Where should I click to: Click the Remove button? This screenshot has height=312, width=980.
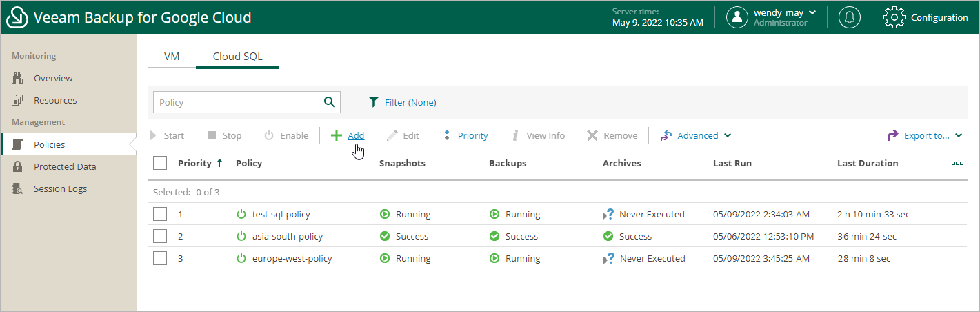pos(612,135)
